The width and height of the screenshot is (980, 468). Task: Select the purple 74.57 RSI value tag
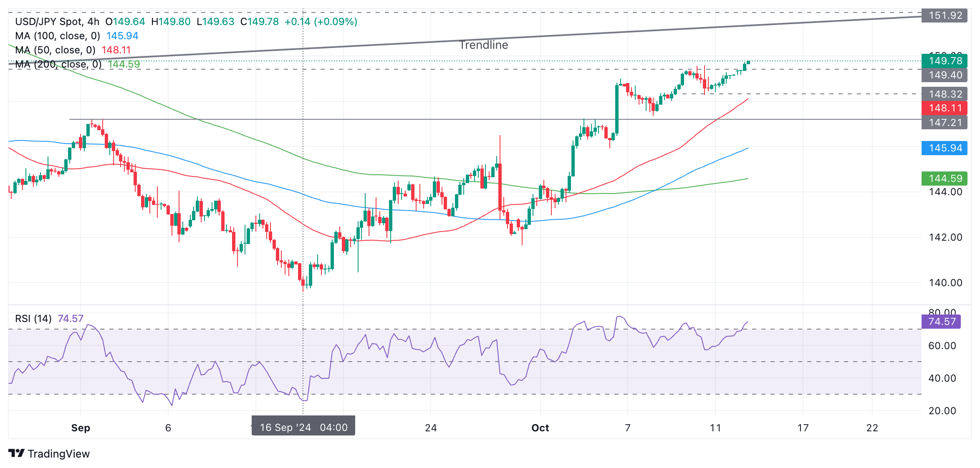point(941,322)
